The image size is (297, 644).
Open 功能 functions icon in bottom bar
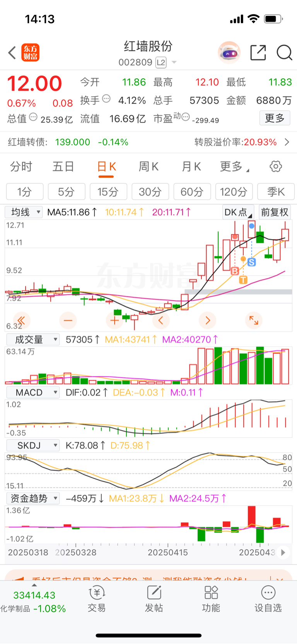[211, 599]
